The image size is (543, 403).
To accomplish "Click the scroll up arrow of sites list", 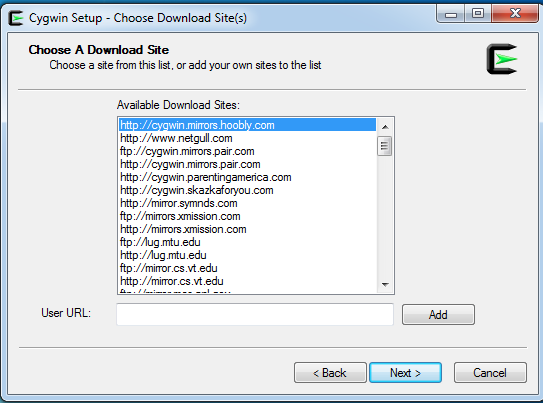I will pyautogui.click(x=385, y=127).
